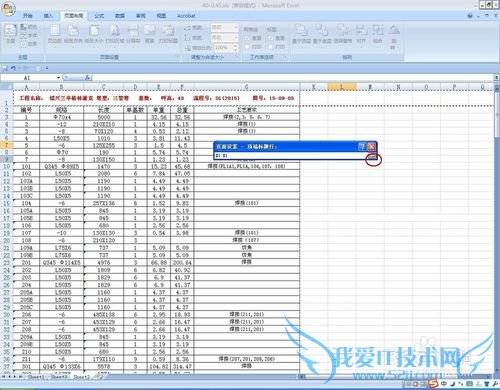Open theme Effects option
500x390 pixels.
click(x=29, y=44)
